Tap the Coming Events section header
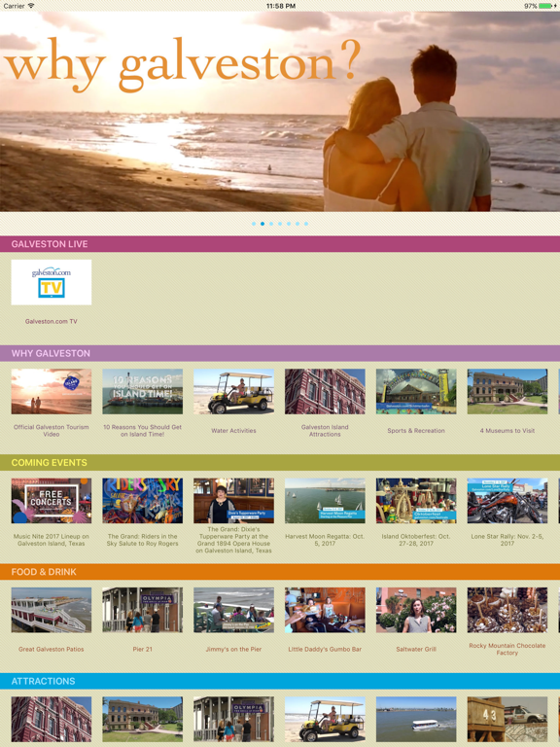 coord(280,463)
